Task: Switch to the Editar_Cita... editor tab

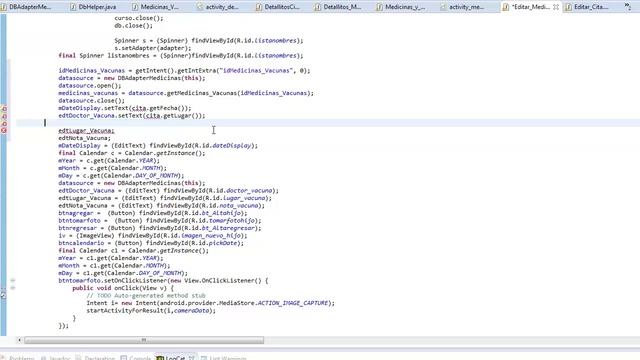Action: coord(591,7)
